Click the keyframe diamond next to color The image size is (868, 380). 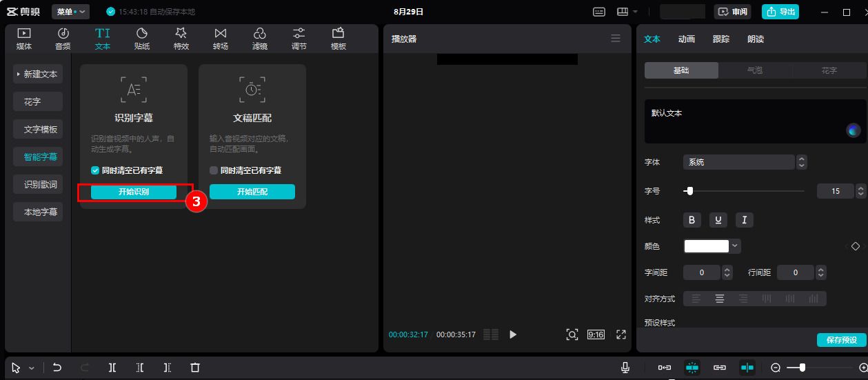(x=856, y=246)
